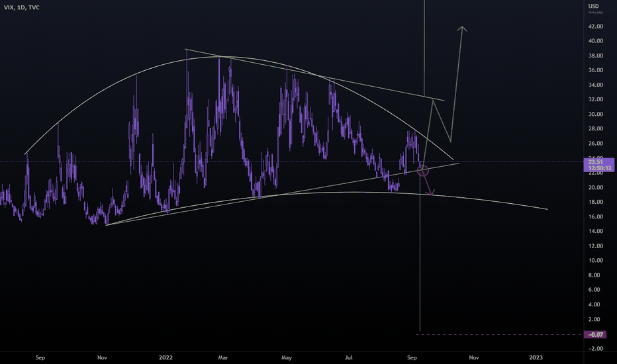The width and height of the screenshot is (617, 364).
Task: Select the May label on time axis
Action: 287,357
